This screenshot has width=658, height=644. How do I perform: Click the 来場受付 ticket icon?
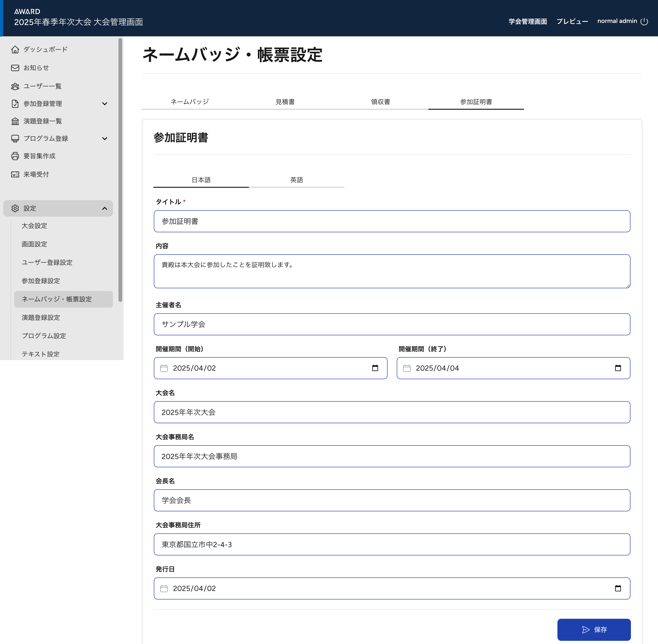click(x=15, y=174)
